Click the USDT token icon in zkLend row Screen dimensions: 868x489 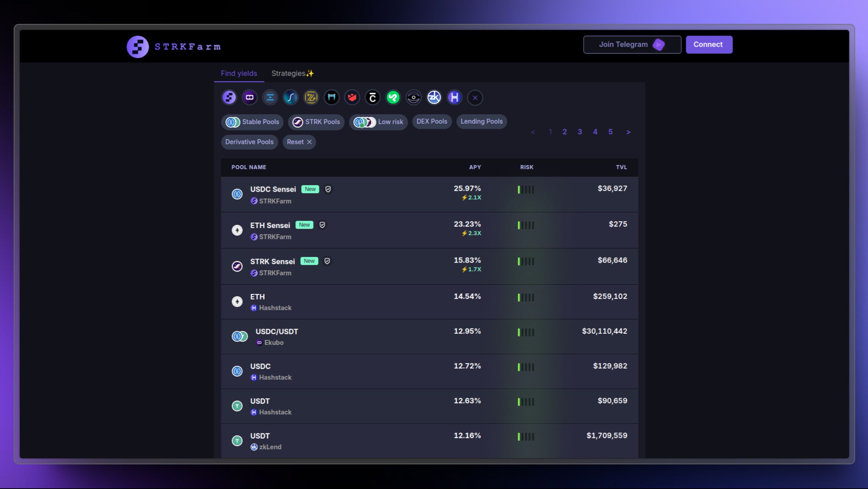[x=237, y=441]
